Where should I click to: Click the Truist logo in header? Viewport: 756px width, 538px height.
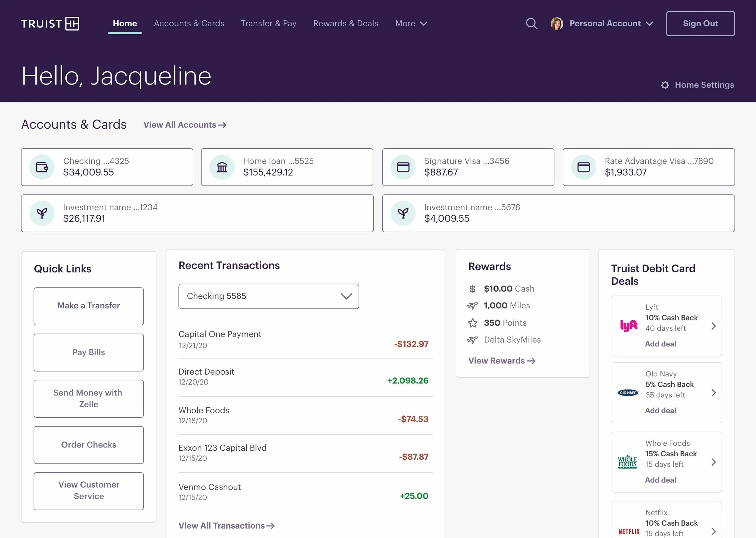tap(50, 24)
